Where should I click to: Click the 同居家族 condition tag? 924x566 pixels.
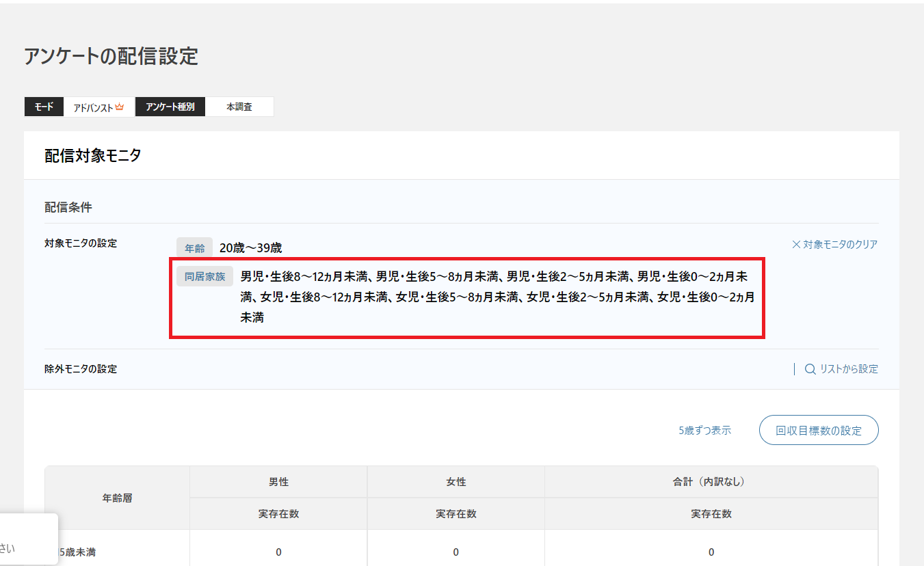tap(204, 277)
